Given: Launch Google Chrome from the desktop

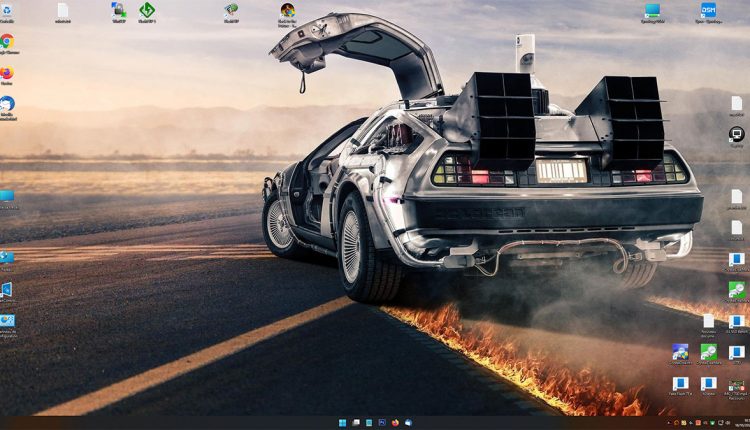Looking at the screenshot, I should tap(7, 41).
